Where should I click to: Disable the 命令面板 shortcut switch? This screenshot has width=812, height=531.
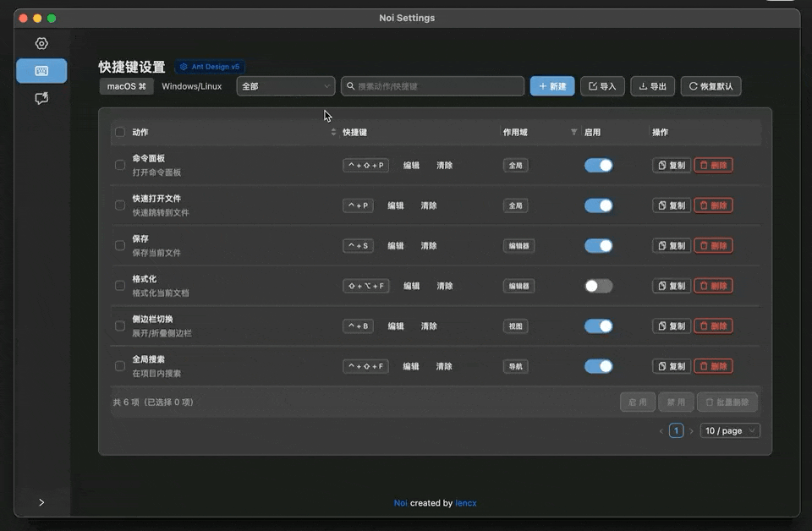(x=599, y=165)
